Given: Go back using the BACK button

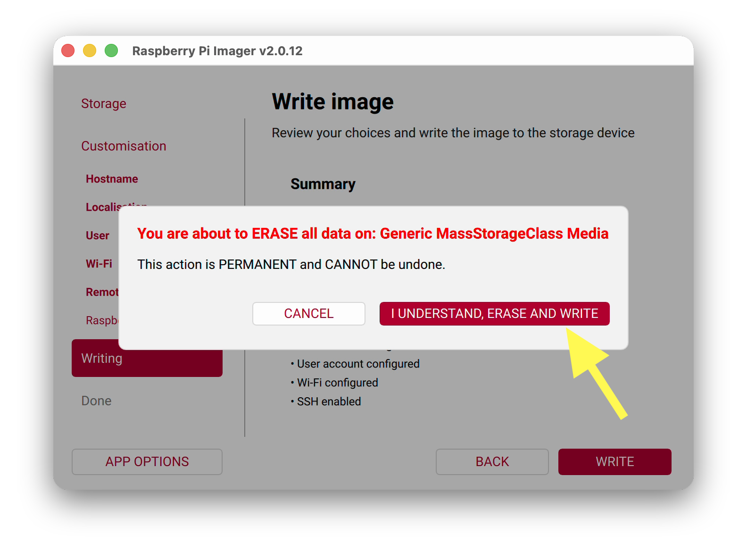Looking at the screenshot, I should [x=492, y=461].
